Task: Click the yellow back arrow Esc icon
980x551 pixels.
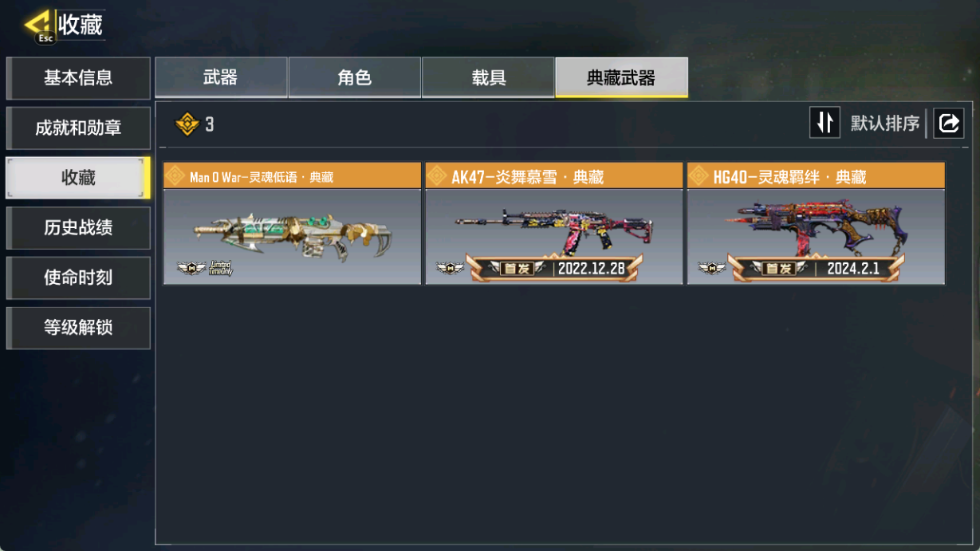Action: pyautogui.click(x=37, y=26)
